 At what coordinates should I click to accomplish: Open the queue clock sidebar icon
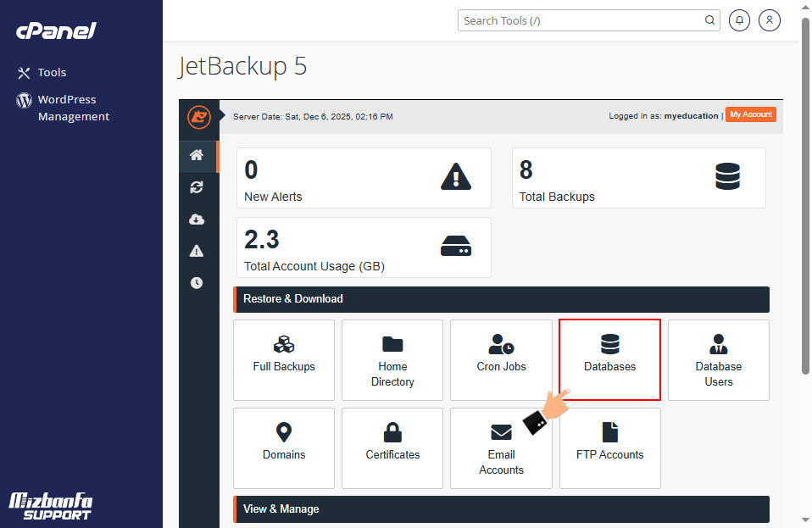197,283
